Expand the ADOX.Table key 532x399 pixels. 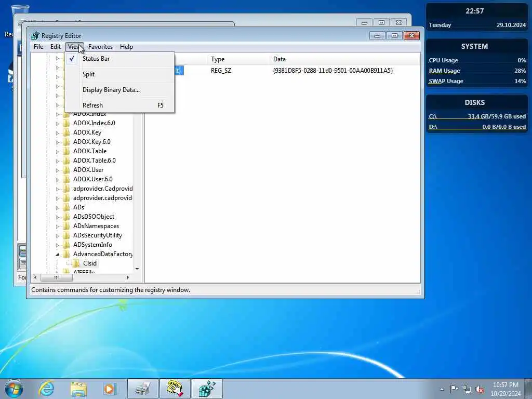[x=57, y=151]
